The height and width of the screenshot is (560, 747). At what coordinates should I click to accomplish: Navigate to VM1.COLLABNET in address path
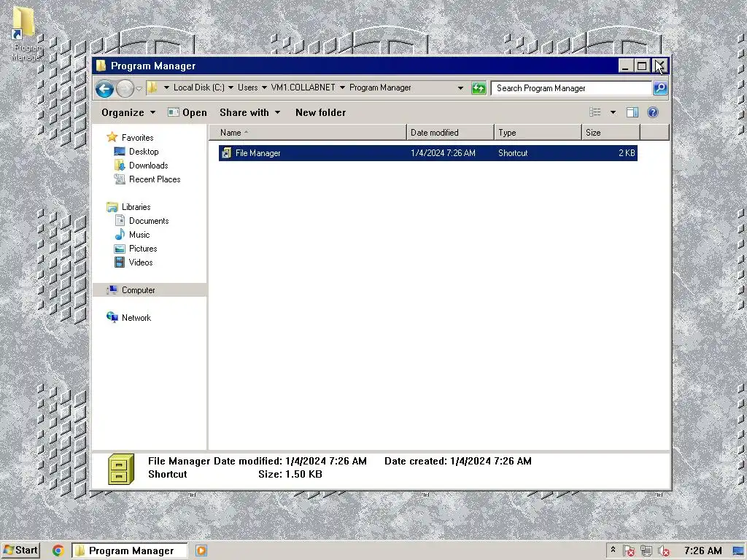(303, 87)
